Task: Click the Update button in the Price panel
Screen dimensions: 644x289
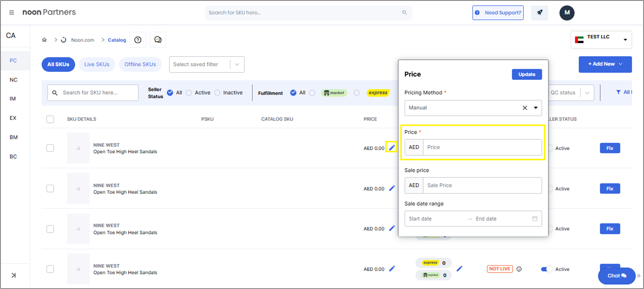Action: coord(527,74)
